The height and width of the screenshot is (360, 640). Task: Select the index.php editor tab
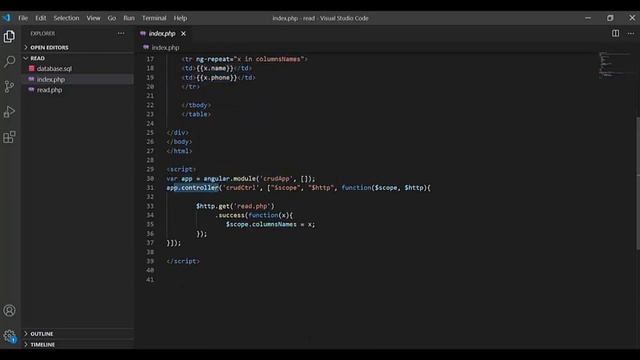click(x=162, y=33)
